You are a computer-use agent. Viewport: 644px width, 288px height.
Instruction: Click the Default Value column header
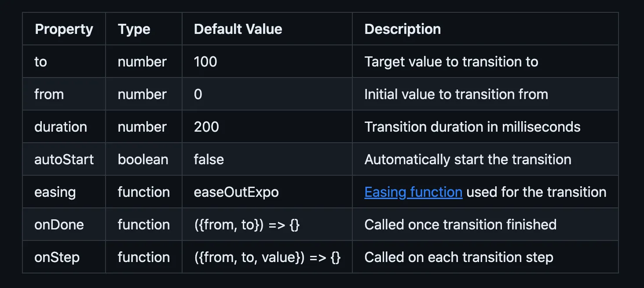[267, 29]
